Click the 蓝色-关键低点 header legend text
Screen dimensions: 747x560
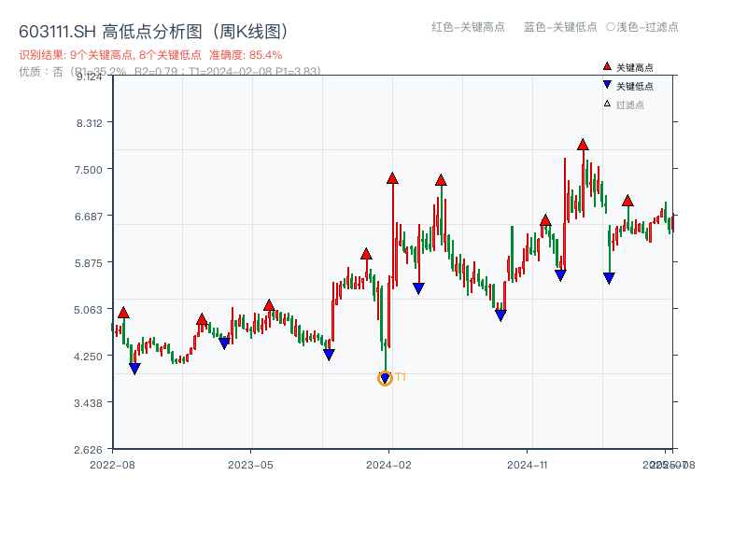point(560,27)
